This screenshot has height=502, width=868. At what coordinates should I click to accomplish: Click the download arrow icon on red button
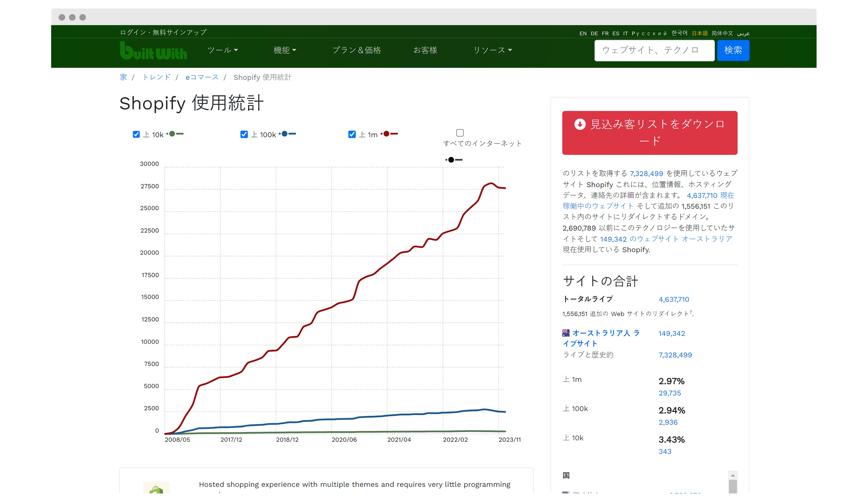click(x=580, y=124)
